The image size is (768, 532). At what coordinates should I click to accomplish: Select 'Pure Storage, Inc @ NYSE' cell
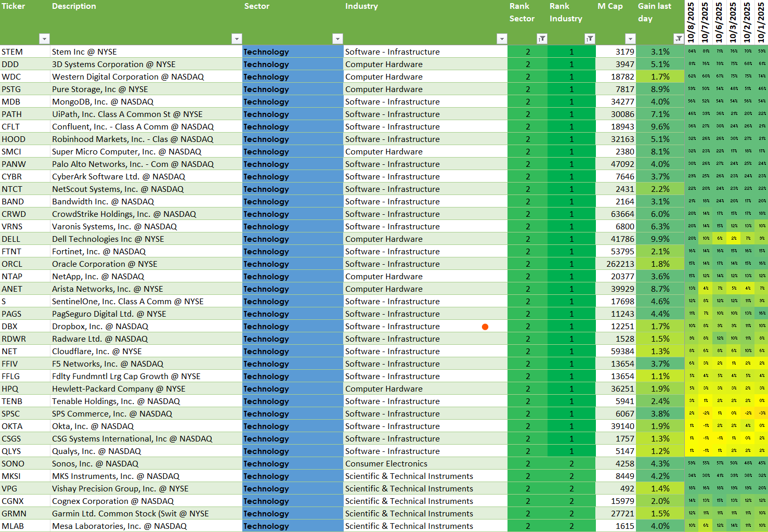146,89
